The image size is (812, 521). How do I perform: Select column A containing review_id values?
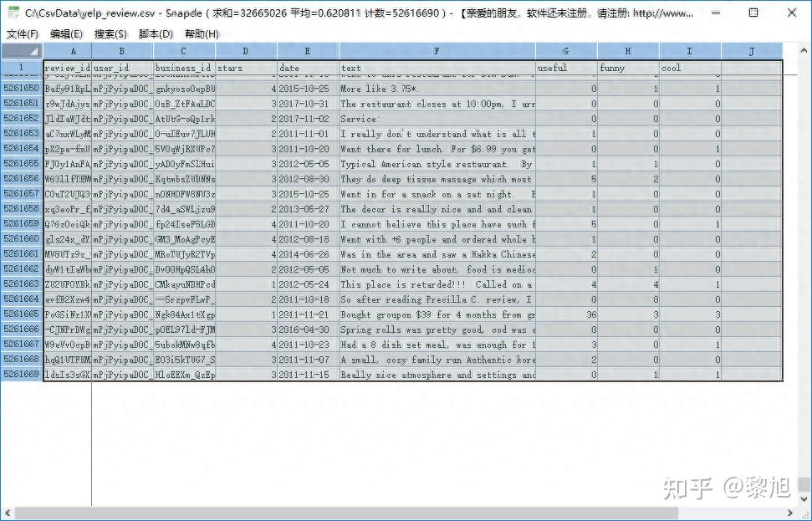(x=71, y=50)
